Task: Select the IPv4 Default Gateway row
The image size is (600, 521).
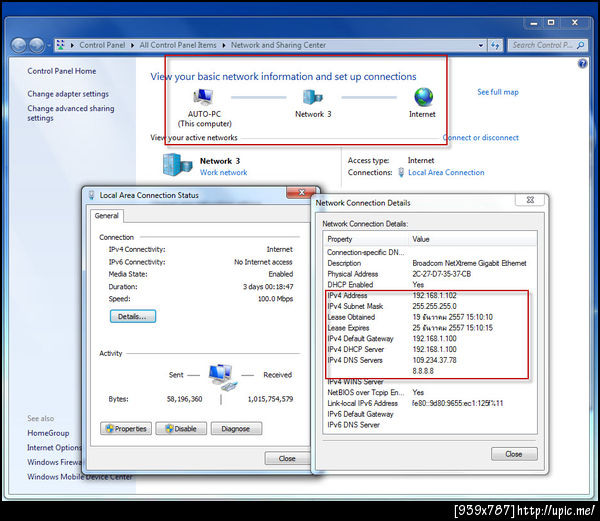Action: (x=430, y=339)
